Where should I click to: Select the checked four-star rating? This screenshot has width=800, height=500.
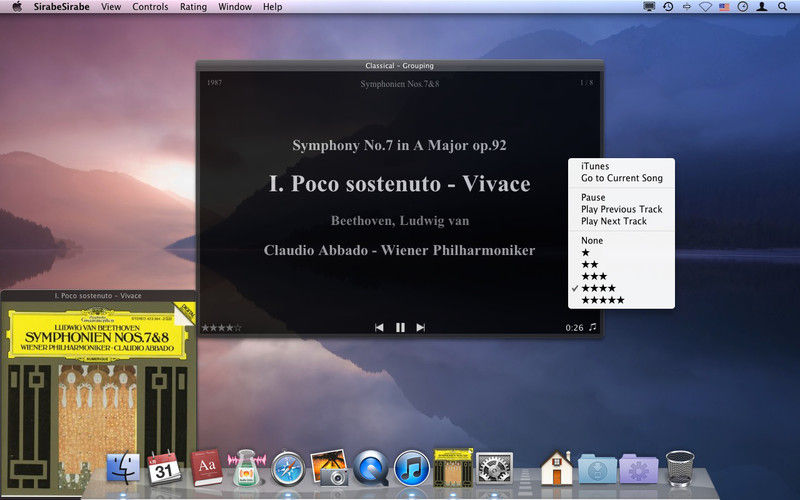[x=598, y=288]
